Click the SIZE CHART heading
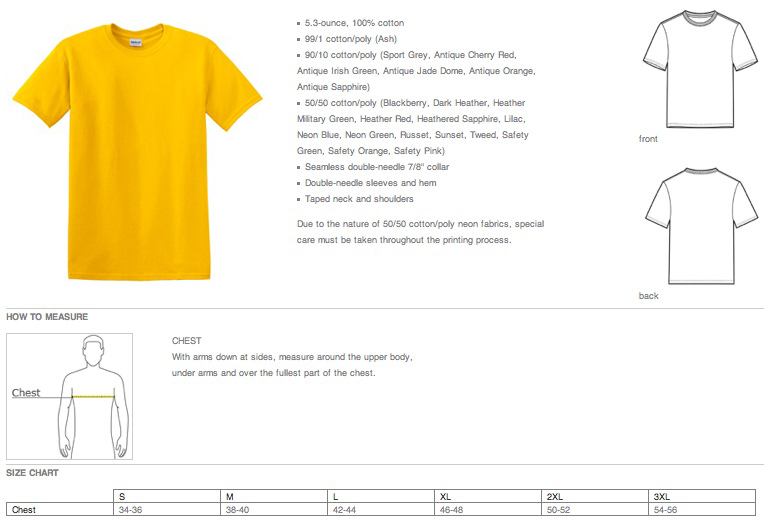 tap(32, 473)
